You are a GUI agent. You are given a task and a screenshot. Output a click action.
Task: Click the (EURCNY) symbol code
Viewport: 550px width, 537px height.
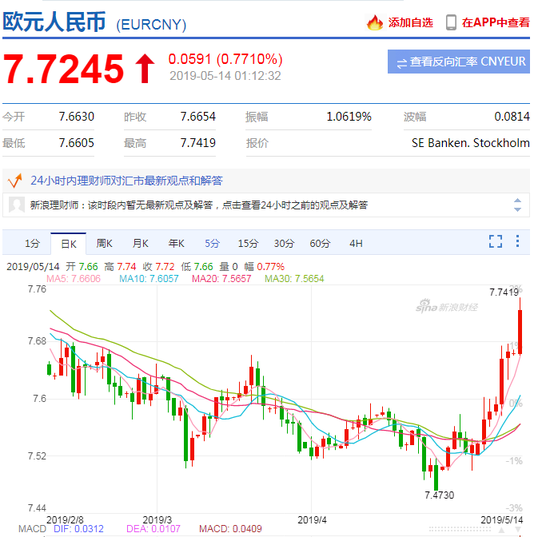151,25
